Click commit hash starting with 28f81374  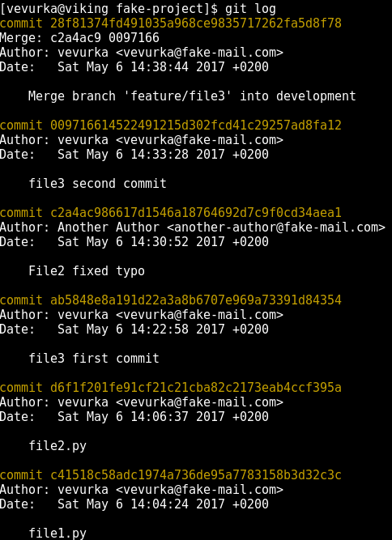click(196, 23)
